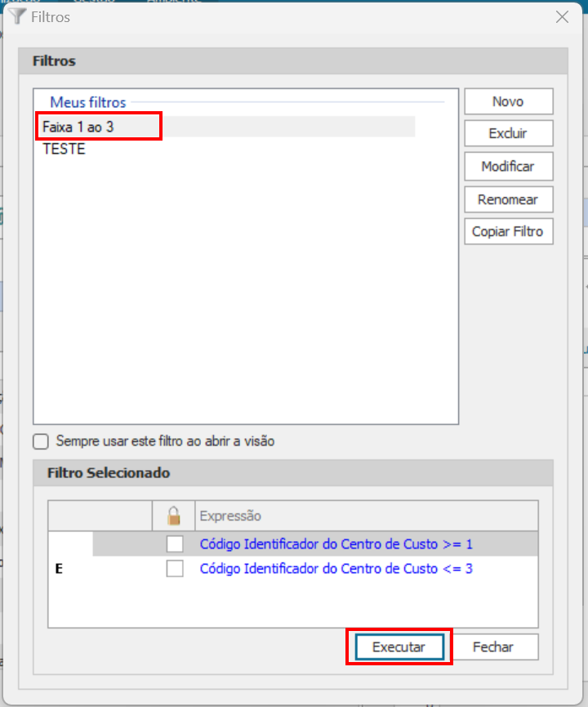Select expression 'Código Identificador do Centro de Custo >= 1'
The image size is (588, 707).
336,544
